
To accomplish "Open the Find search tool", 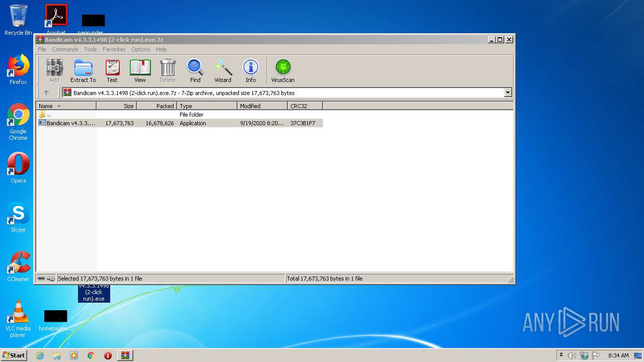I will click(x=195, y=71).
